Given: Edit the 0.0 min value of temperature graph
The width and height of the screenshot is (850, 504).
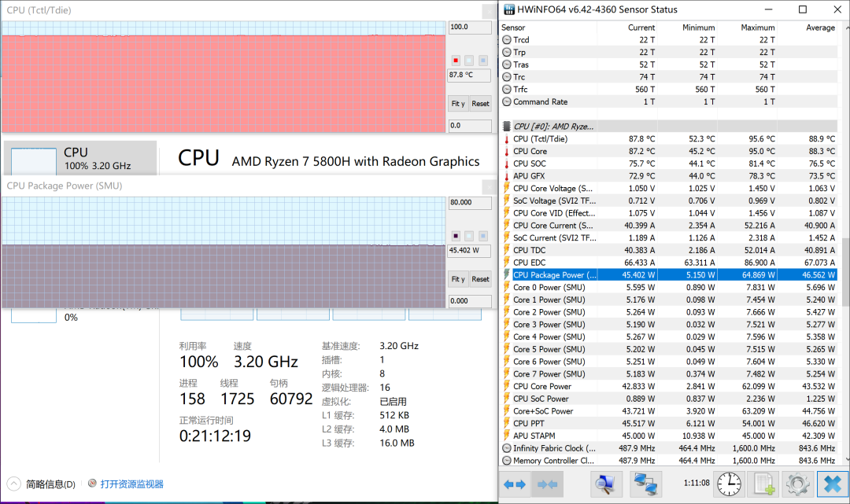Looking at the screenshot, I should coord(469,126).
